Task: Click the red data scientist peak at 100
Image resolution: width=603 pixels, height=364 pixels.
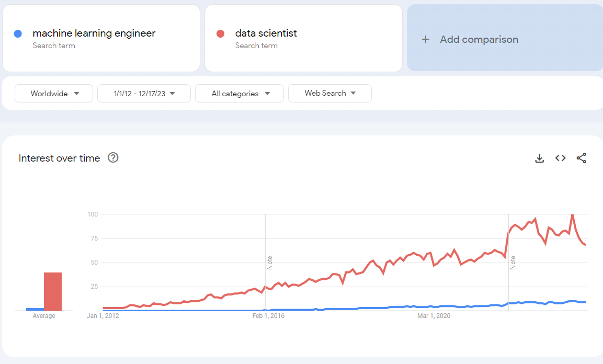Action: [572, 214]
